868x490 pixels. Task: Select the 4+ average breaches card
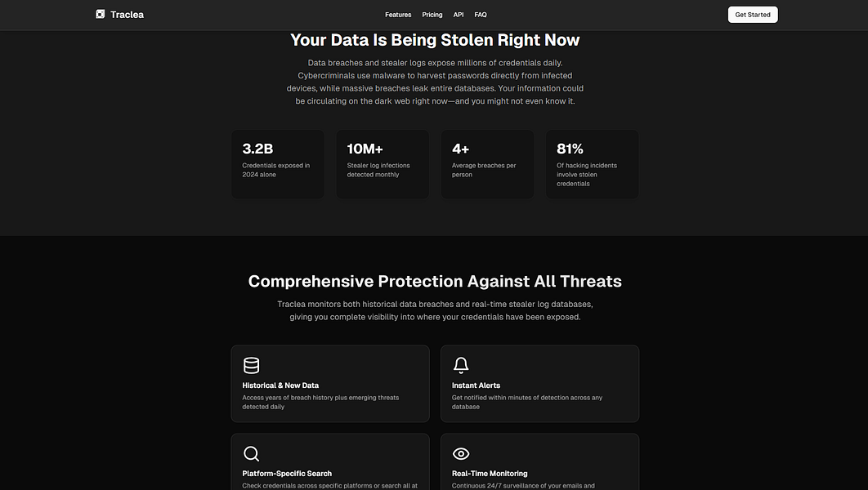[x=488, y=164]
